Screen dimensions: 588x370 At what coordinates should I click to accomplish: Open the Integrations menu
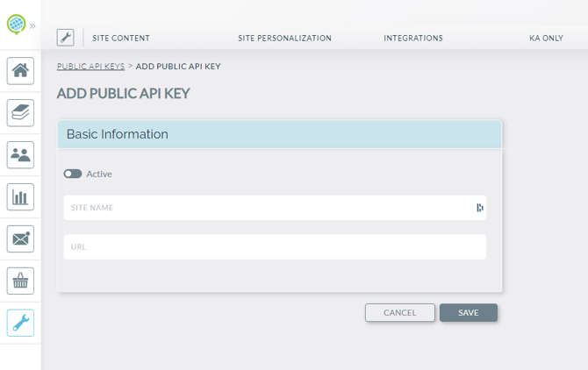(412, 39)
